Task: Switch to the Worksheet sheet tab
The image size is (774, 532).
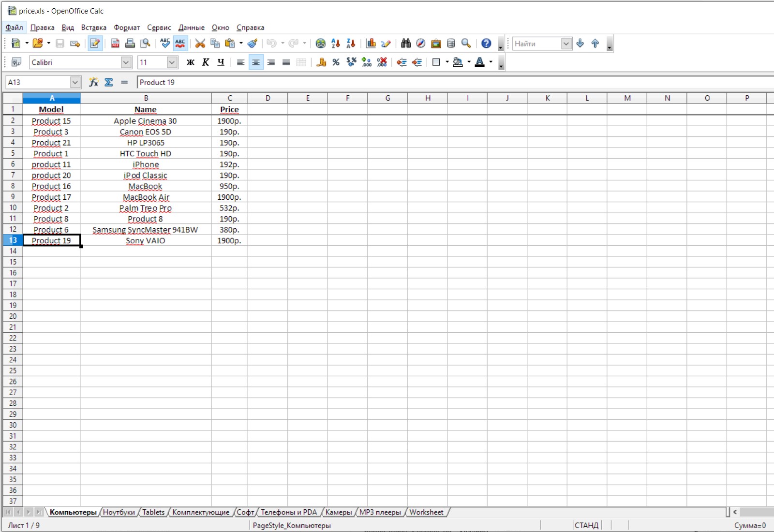Action: tap(426, 512)
